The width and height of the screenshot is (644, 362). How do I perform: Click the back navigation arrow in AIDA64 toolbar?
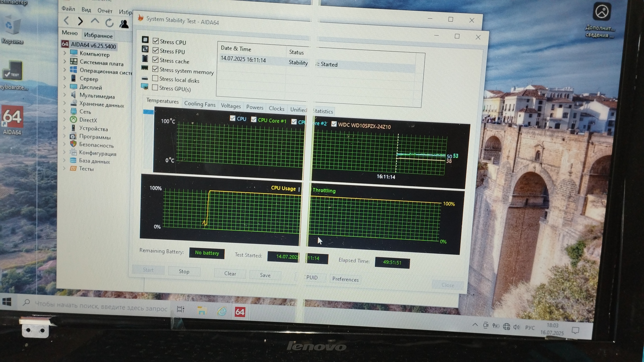point(66,21)
